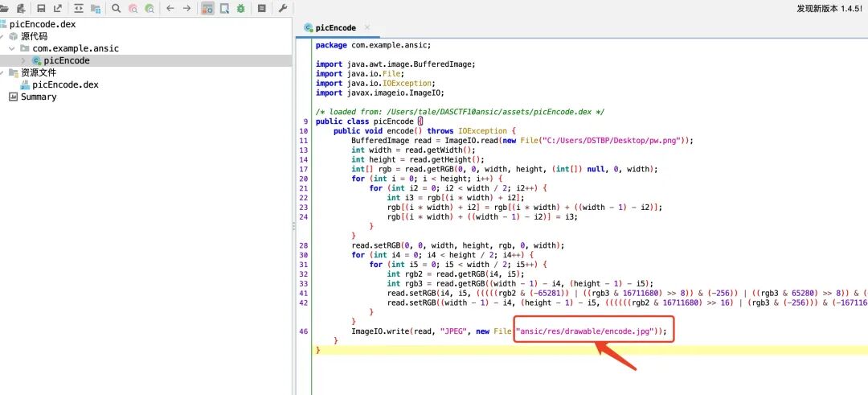Open the Quark engine analysis icon
The width and height of the screenshot is (868, 395).
click(x=224, y=8)
